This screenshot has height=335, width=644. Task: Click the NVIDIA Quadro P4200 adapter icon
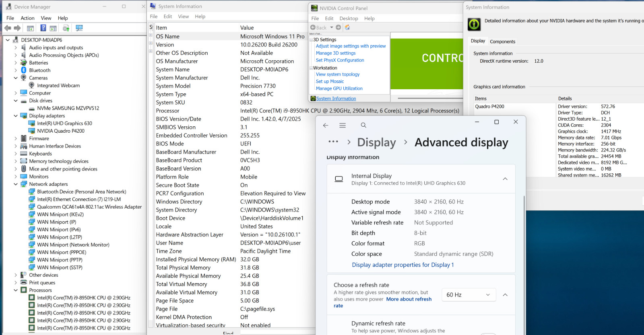pos(32,131)
